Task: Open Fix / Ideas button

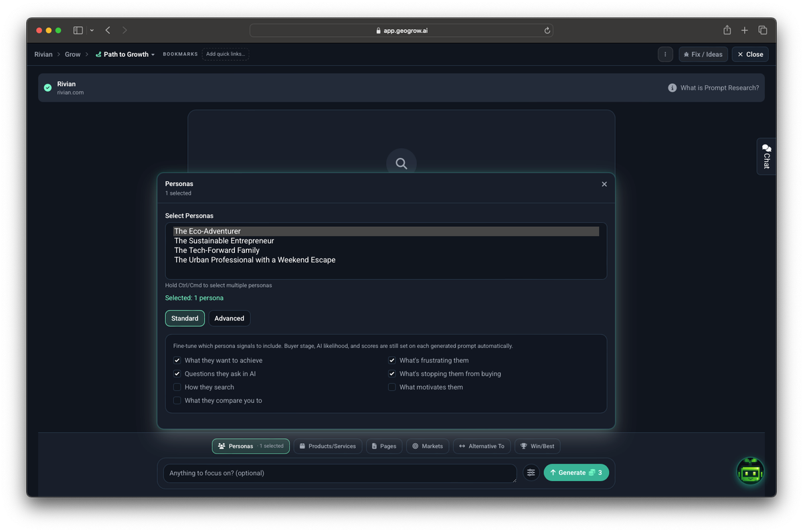Action: 703,54
